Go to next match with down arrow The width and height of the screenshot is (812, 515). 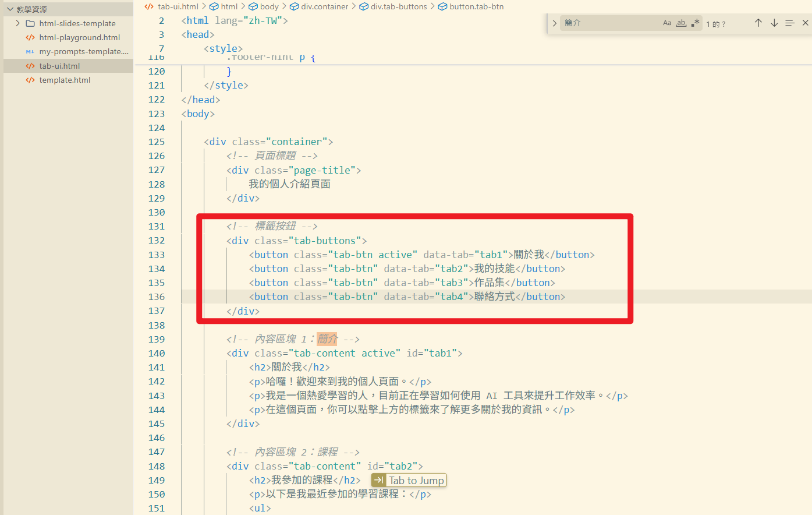click(774, 23)
